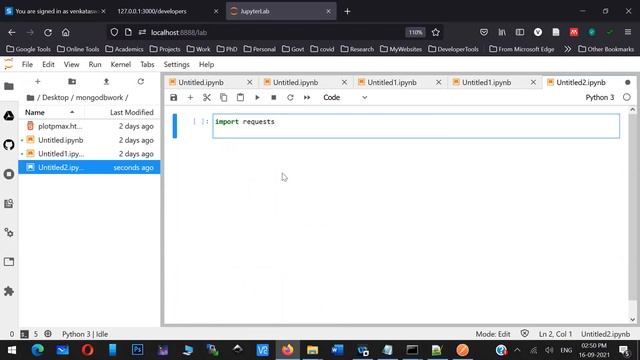640x360 pixels.
Task: Bookmark this page with star icon
Action: click(436, 32)
